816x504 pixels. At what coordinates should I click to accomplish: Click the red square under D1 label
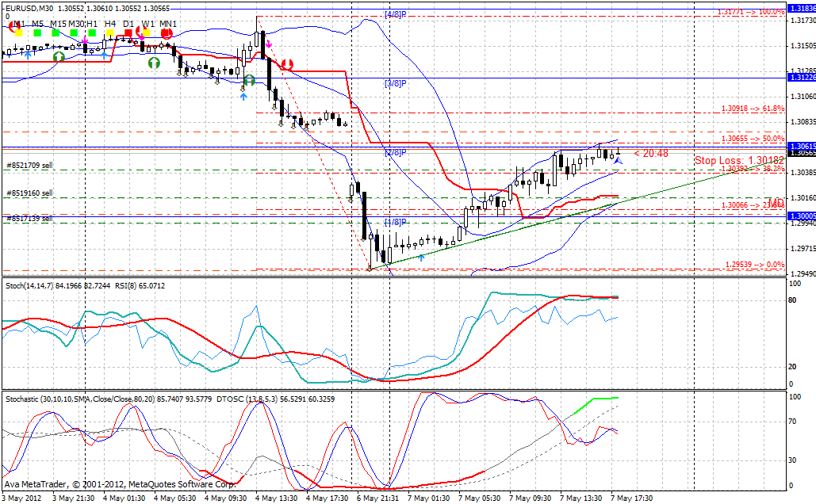coord(128,32)
